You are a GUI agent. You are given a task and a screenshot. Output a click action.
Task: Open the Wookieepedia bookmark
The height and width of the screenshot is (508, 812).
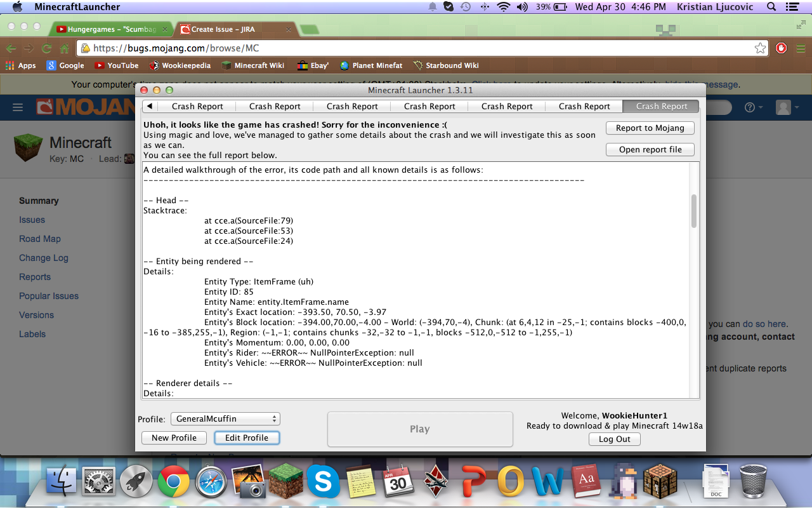(x=180, y=65)
